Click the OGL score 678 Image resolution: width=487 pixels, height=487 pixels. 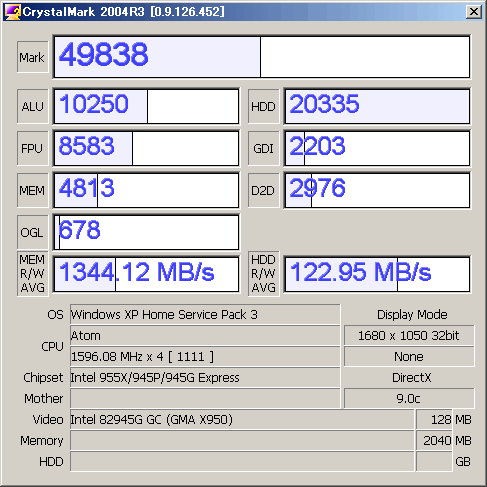pyautogui.click(x=146, y=232)
